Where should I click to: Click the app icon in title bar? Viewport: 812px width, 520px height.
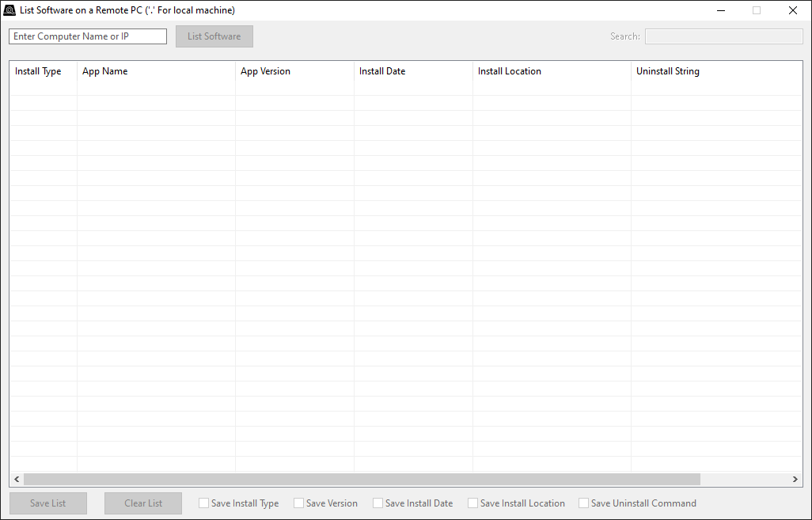point(10,10)
